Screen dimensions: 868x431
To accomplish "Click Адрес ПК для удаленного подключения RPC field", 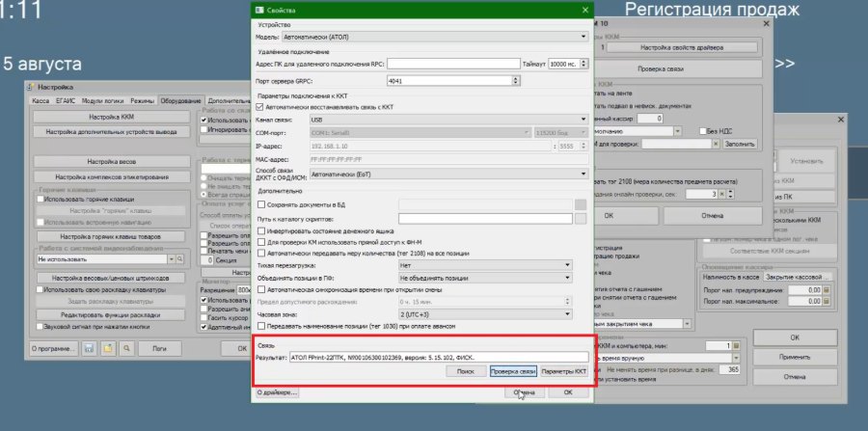I will pos(454,64).
